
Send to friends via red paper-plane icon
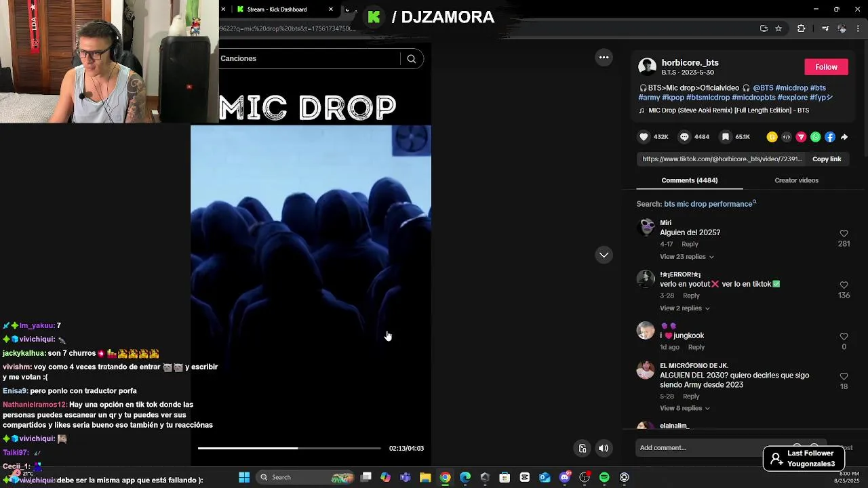click(x=801, y=137)
